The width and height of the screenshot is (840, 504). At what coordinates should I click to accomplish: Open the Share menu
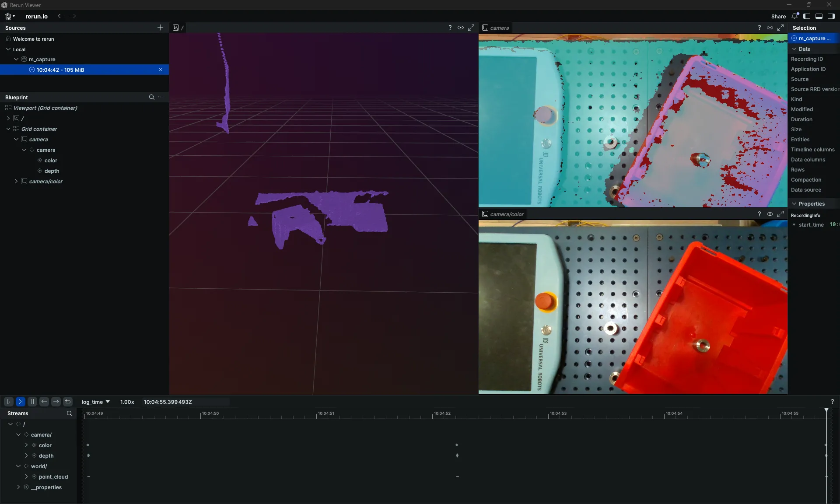[x=778, y=16]
